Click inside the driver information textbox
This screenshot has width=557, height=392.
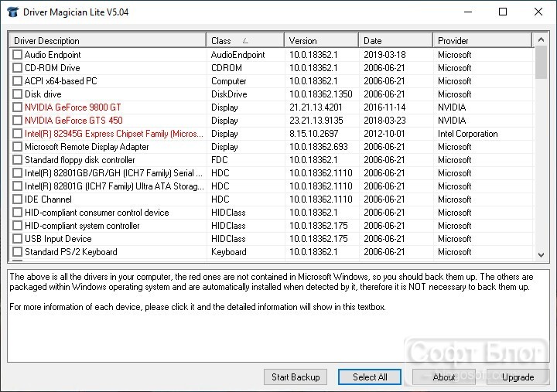(278, 315)
